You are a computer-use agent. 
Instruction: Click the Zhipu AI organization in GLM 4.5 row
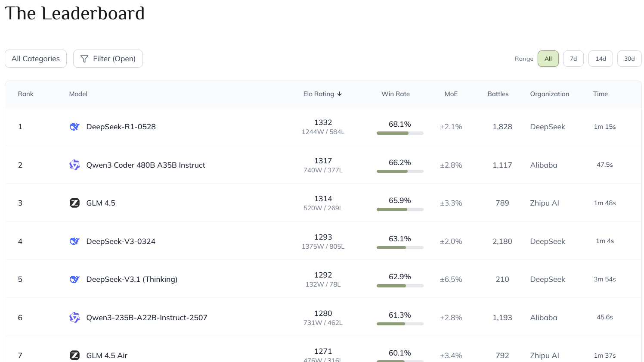coord(545,203)
